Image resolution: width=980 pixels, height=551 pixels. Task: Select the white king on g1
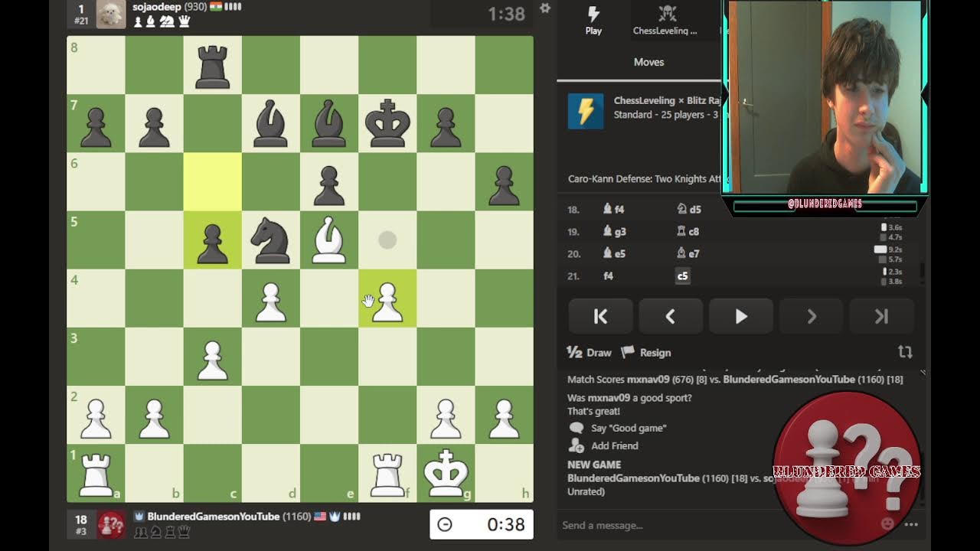click(x=445, y=472)
